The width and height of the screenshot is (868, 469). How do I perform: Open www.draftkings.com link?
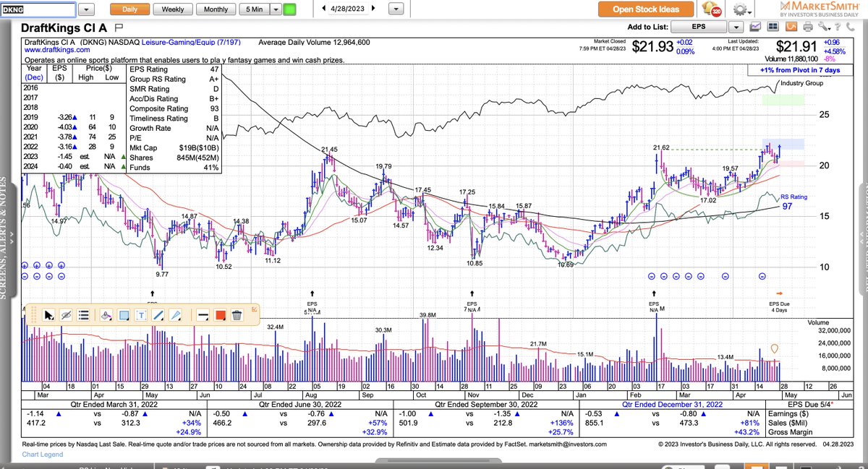pyautogui.click(x=57, y=51)
